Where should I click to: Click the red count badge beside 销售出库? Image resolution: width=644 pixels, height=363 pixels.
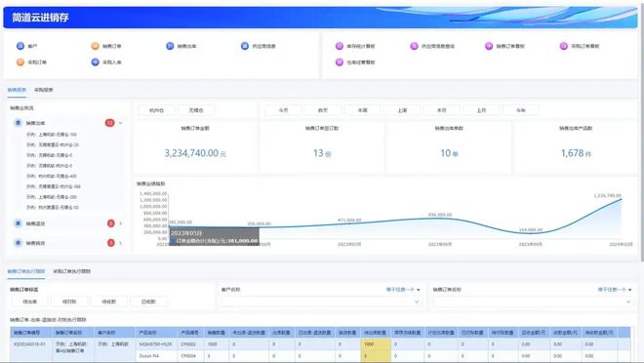[109, 123]
